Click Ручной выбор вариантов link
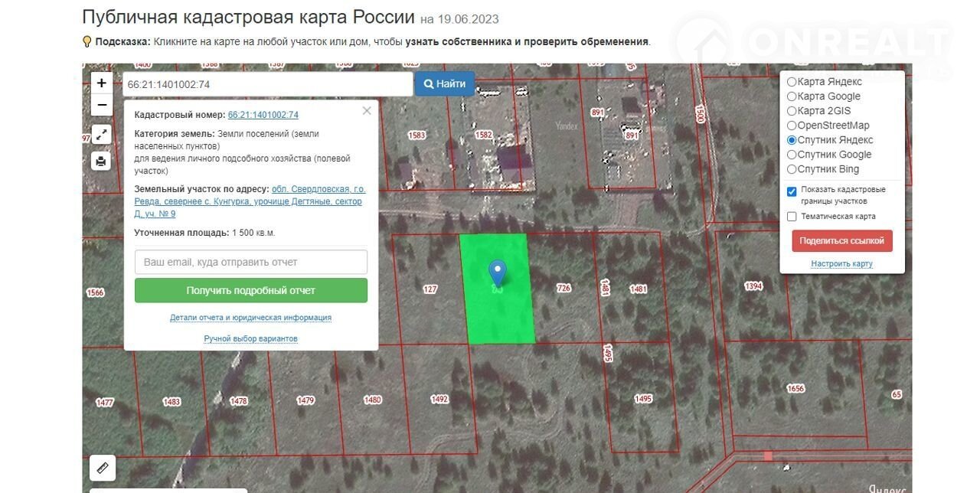 coord(250,338)
